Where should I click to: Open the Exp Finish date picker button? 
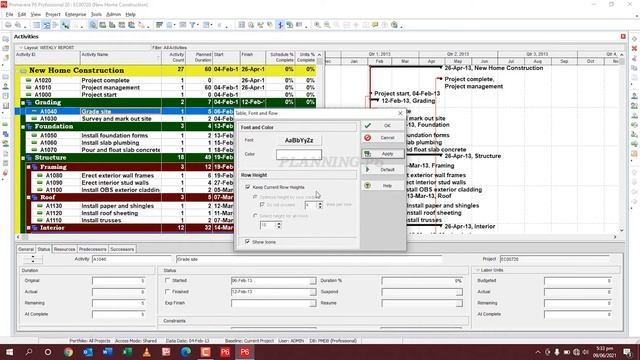click(312, 303)
